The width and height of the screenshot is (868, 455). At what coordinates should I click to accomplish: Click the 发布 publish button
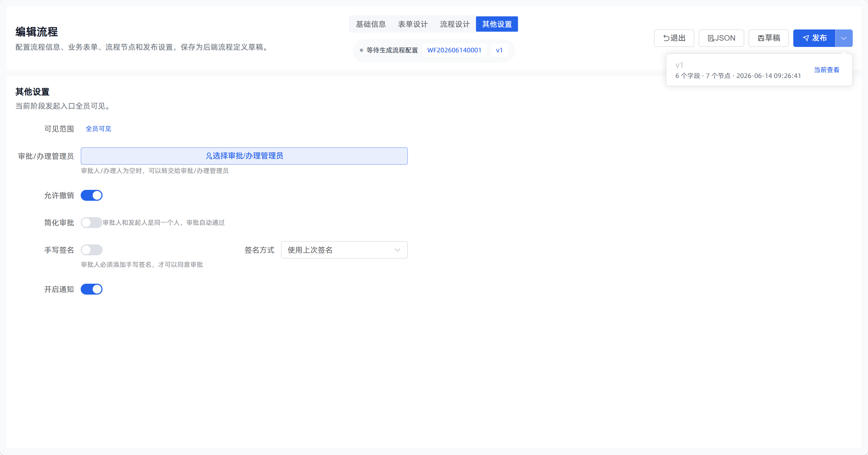point(814,38)
